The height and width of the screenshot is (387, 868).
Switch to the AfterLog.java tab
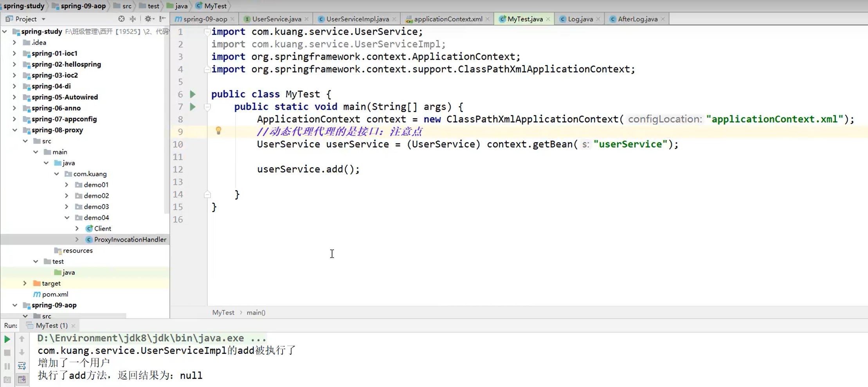[637, 19]
